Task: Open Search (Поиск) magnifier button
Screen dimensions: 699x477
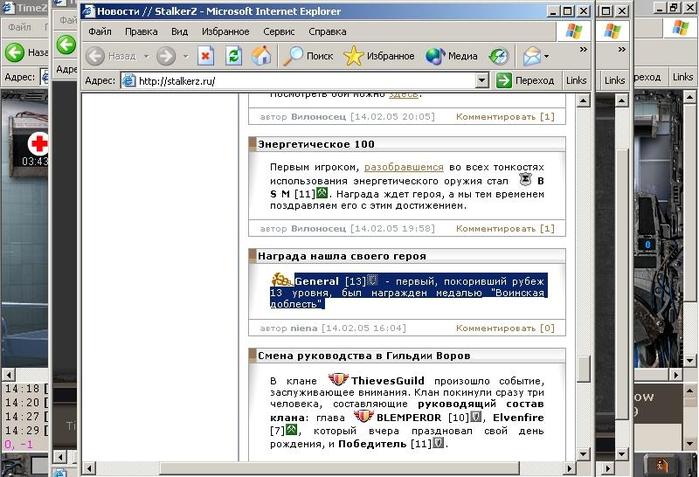Action: click(x=308, y=56)
